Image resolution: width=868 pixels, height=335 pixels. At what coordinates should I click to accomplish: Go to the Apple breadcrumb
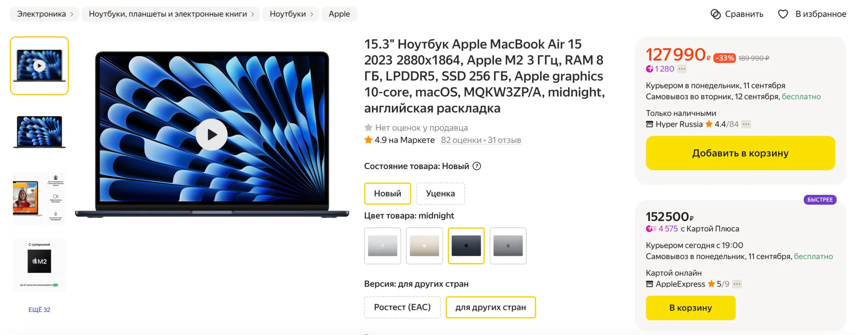coord(339,14)
